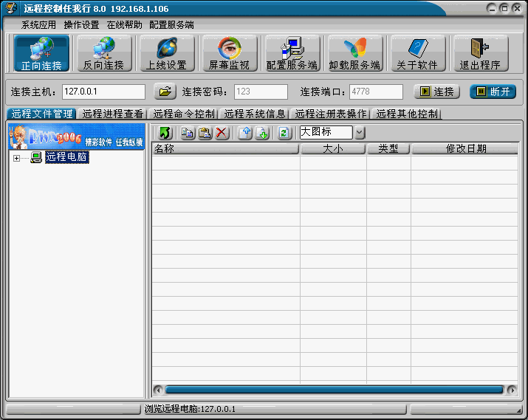This screenshot has height=420, width=528.
Task: Click the 正向连接 toolbar icon
Action: tap(41, 53)
